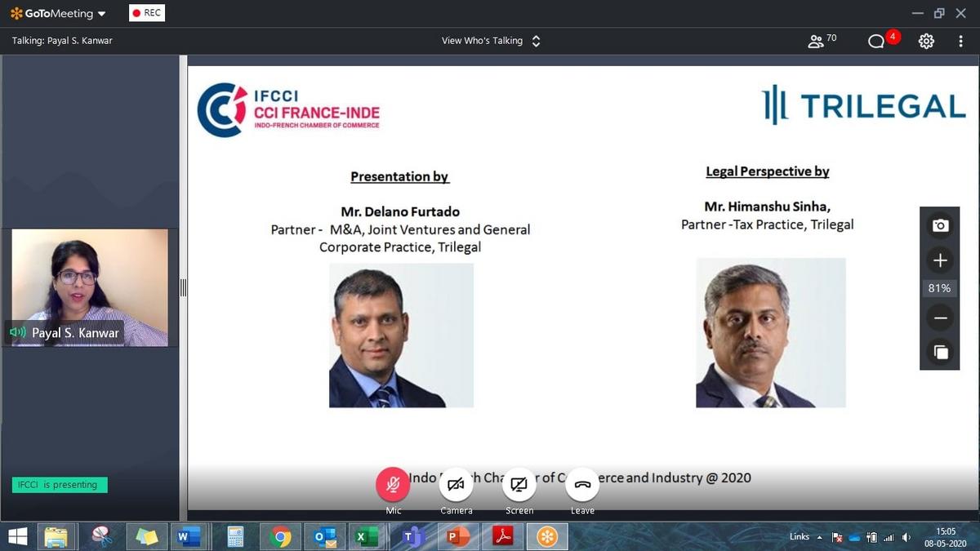980x551 pixels.
Task: Open the settings gear in GoToMeeting
Action: 926,41
